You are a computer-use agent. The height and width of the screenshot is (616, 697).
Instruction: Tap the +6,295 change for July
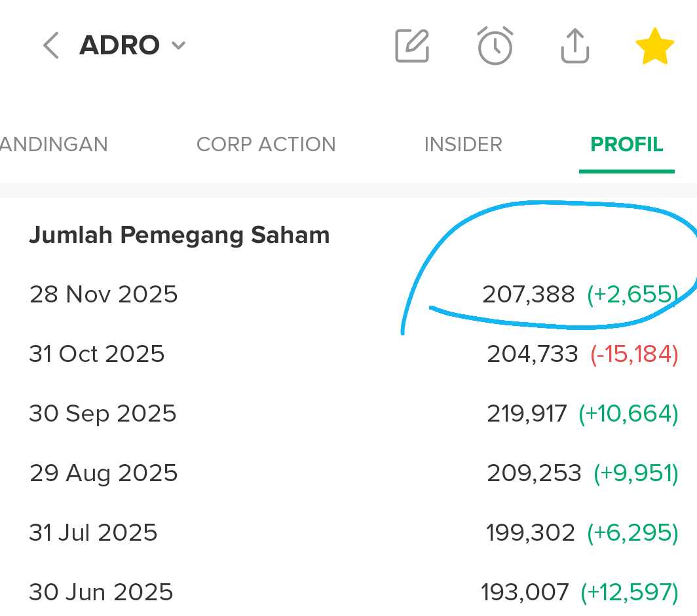(x=632, y=533)
